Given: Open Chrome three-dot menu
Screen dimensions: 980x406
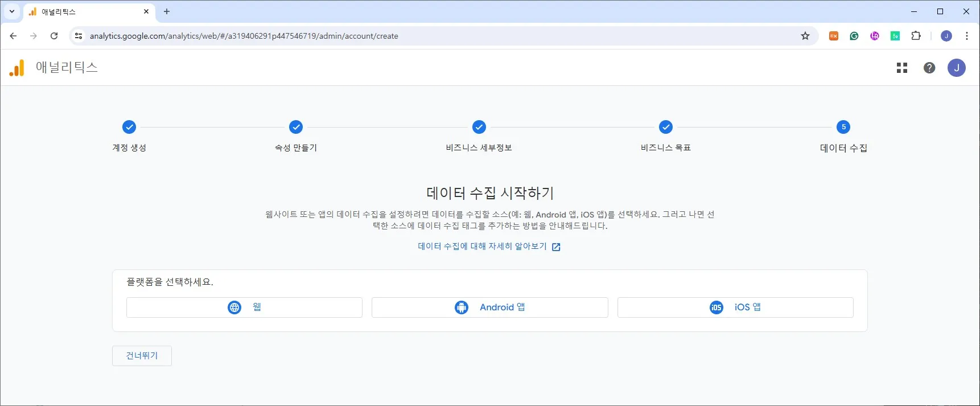Looking at the screenshot, I should coord(967,36).
